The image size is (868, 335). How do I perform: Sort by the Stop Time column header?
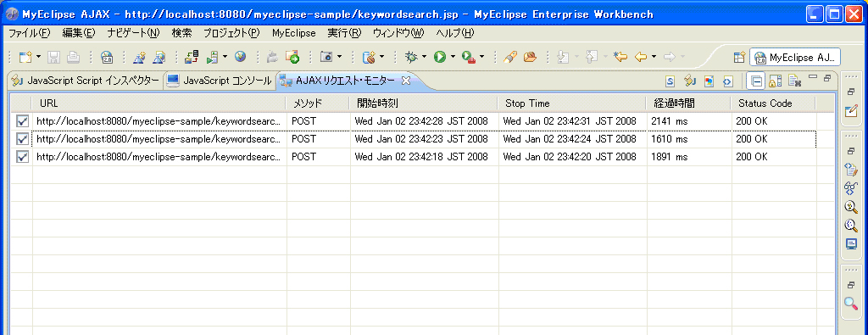572,103
